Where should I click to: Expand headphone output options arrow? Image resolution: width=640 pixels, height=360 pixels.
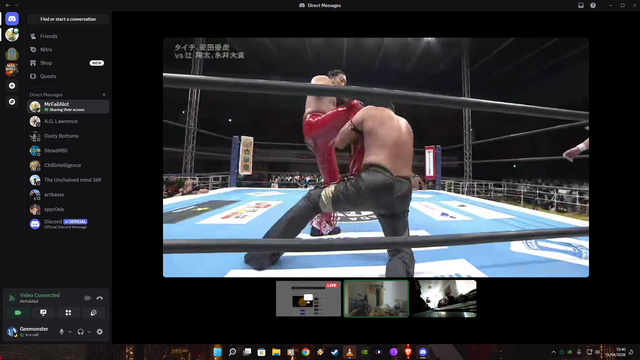(89, 332)
